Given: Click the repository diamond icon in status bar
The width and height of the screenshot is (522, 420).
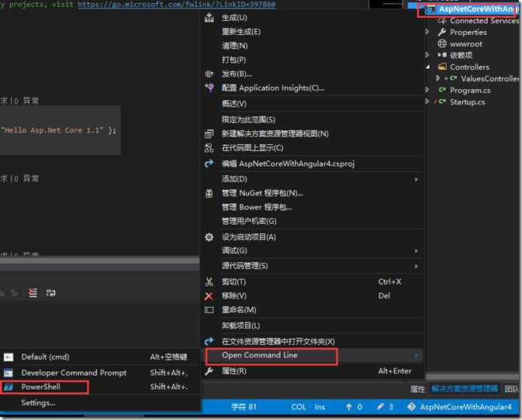Looking at the screenshot, I should (x=412, y=407).
